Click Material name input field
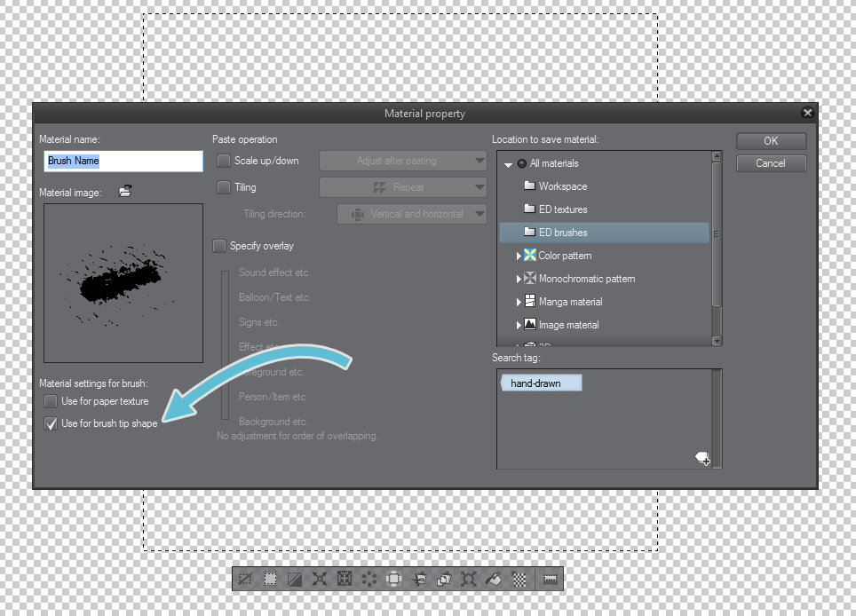 point(123,161)
